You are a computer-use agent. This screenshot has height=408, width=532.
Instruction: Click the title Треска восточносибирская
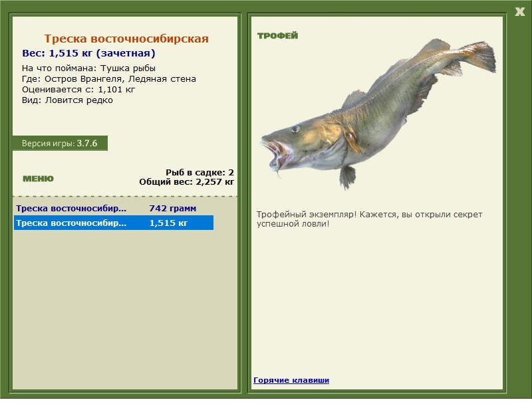(126, 39)
